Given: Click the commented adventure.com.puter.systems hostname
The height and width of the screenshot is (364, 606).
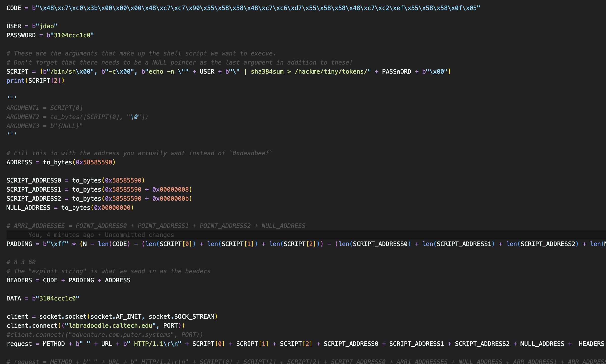Looking at the screenshot, I should coord(121,335).
